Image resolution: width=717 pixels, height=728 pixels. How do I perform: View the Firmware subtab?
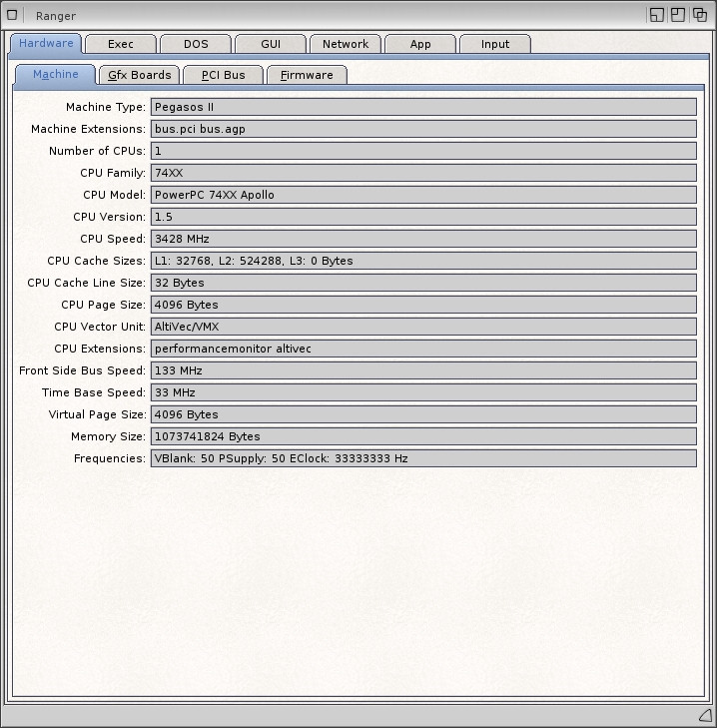[307, 75]
